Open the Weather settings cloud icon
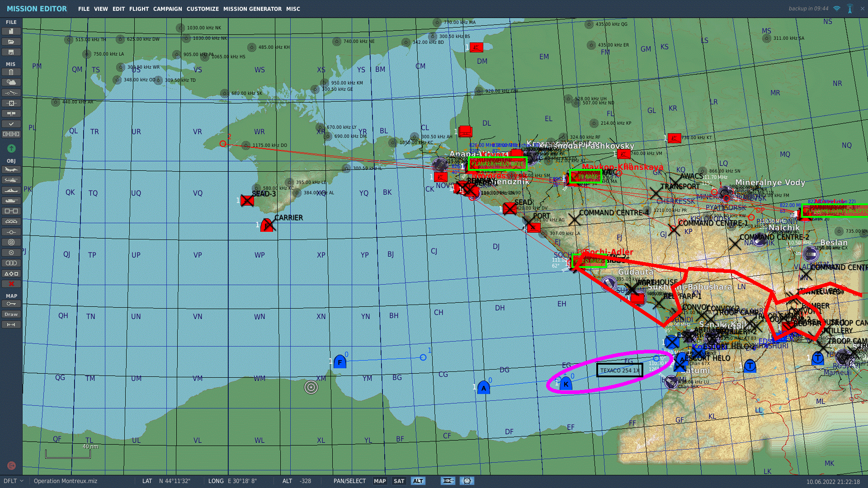The width and height of the screenshot is (868, 488). 11,82
